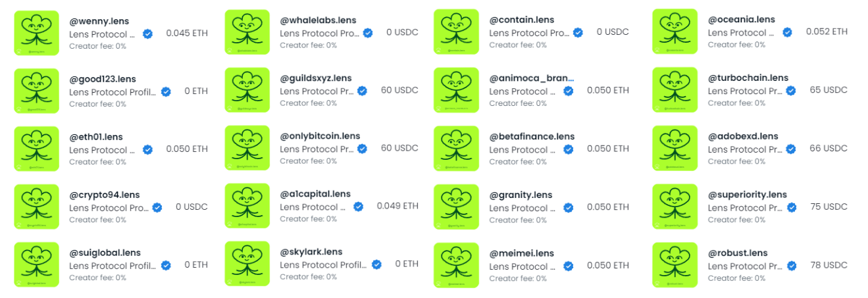Screen dimensions: 868x298
Task: Open the @good123.lens profile thumbnail
Action: (x=36, y=91)
